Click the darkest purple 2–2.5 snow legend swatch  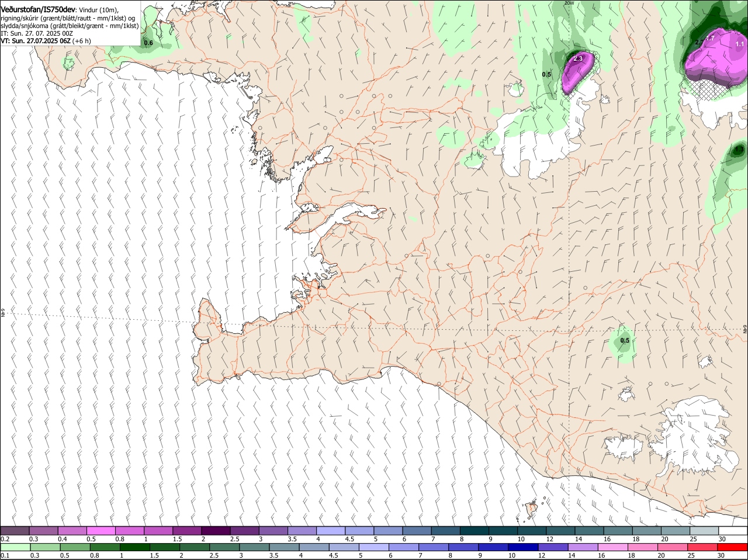216,530
